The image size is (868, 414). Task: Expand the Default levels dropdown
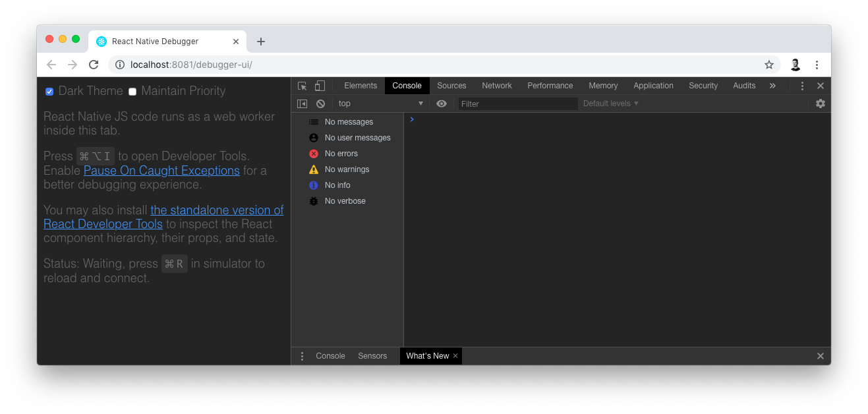(610, 103)
